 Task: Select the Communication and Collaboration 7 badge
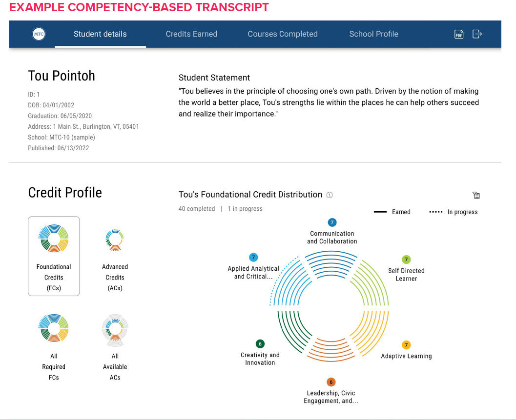332,222
